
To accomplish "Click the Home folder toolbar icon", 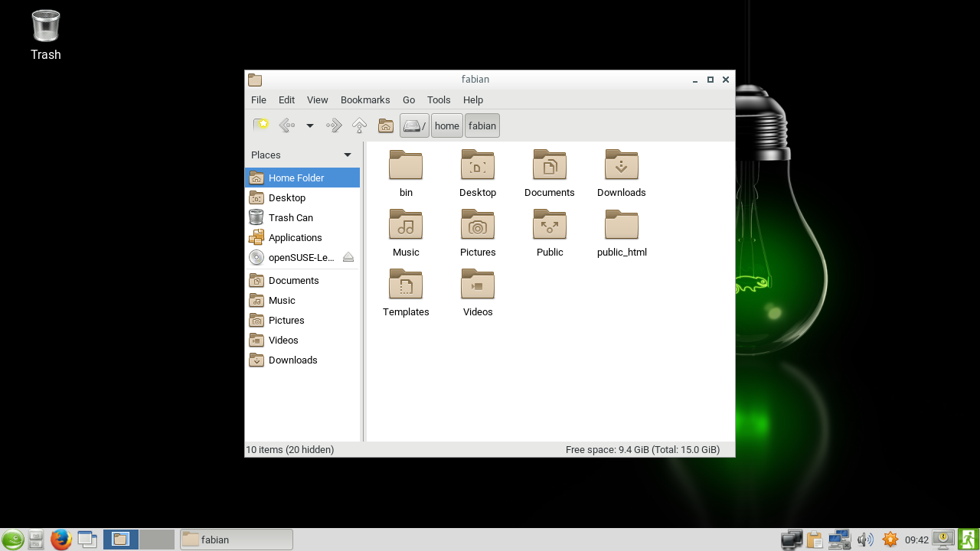I will point(386,126).
